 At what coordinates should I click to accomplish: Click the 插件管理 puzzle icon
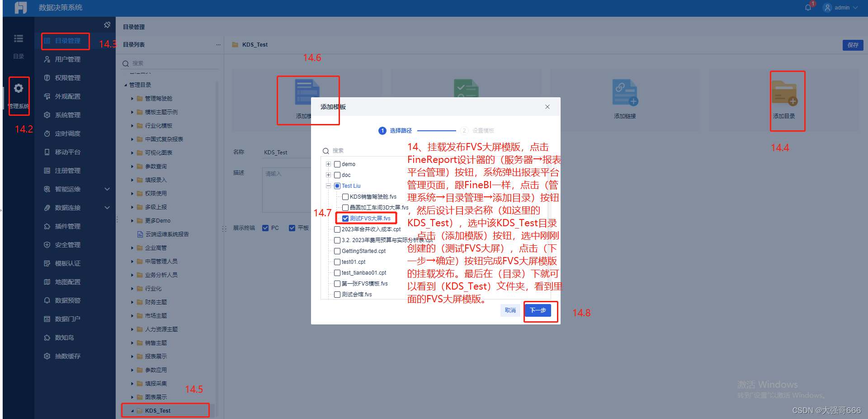tap(47, 226)
